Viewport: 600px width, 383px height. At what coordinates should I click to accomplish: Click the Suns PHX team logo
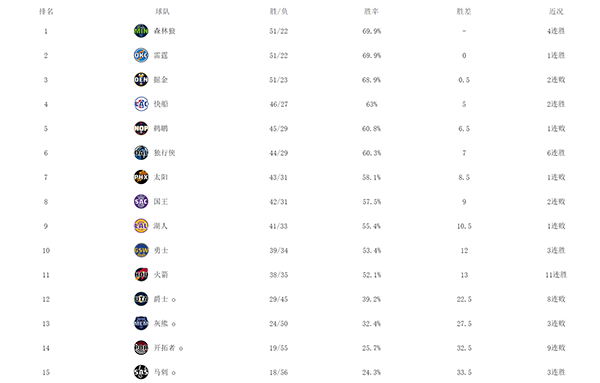pyautogui.click(x=141, y=177)
